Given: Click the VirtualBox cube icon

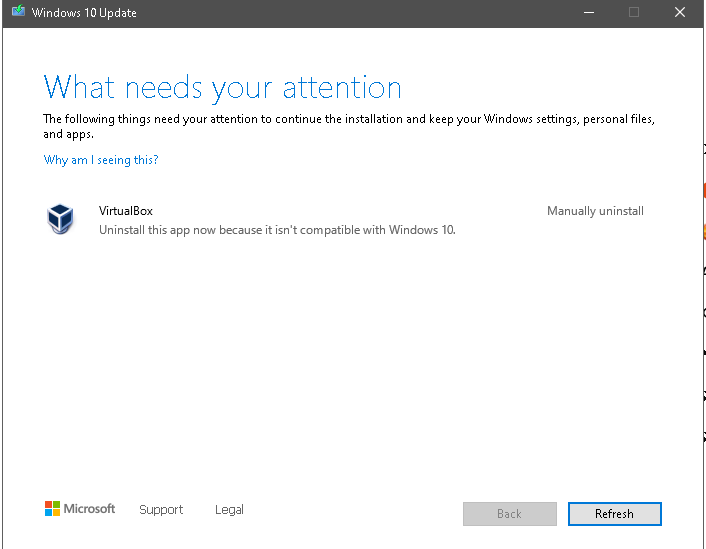Looking at the screenshot, I should (x=60, y=219).
